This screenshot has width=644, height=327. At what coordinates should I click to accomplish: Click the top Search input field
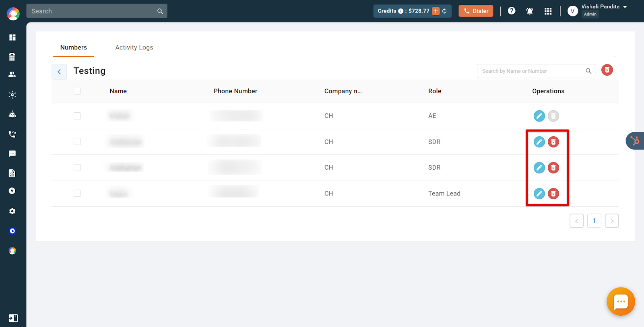coord(97,11)
